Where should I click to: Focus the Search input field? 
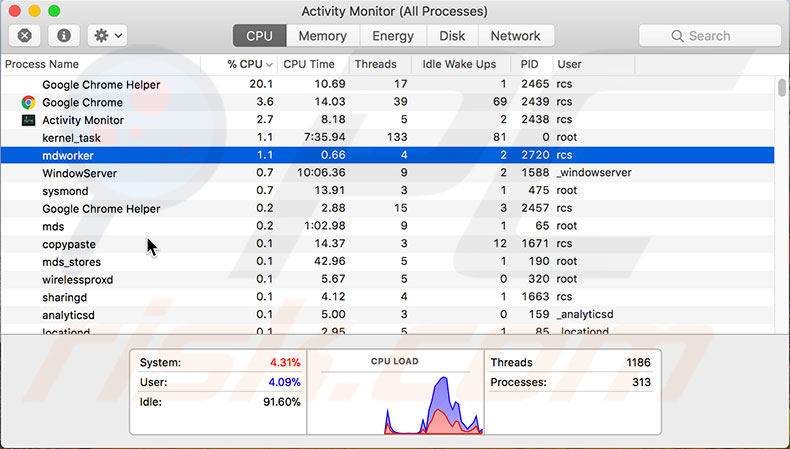pos(710,36)
